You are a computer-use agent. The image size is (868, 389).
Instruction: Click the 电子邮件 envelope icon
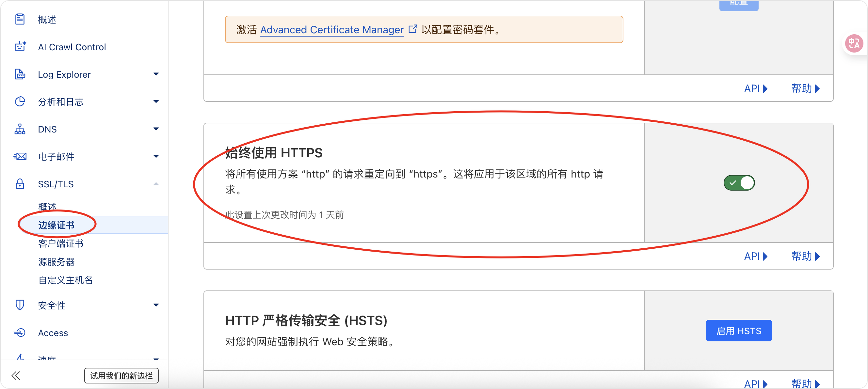[20, 156]
